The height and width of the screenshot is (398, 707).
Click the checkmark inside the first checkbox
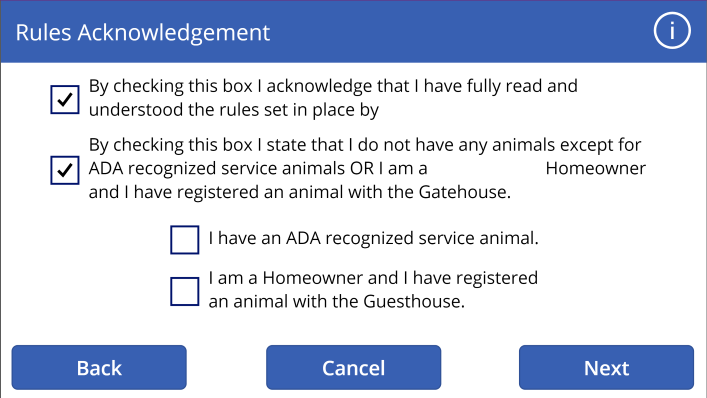click(65, 99)
